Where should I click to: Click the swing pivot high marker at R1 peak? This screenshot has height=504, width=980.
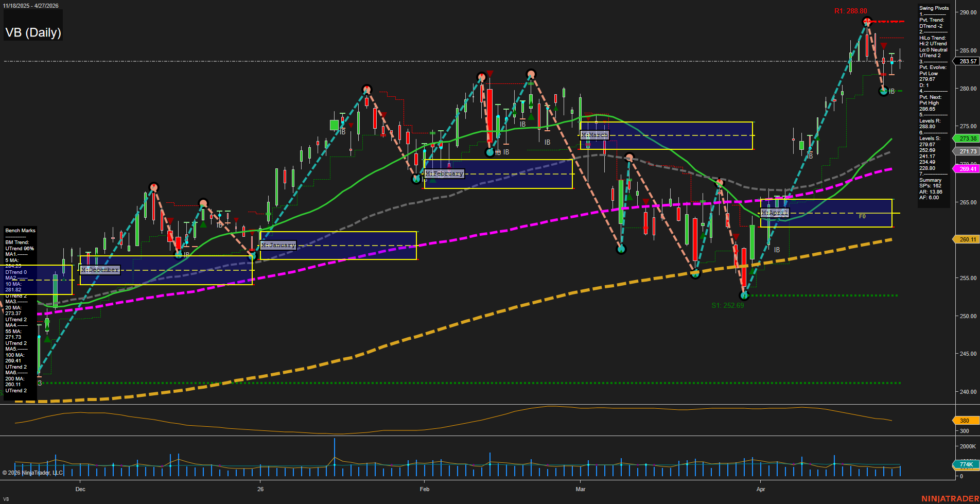tap(867, 22)
